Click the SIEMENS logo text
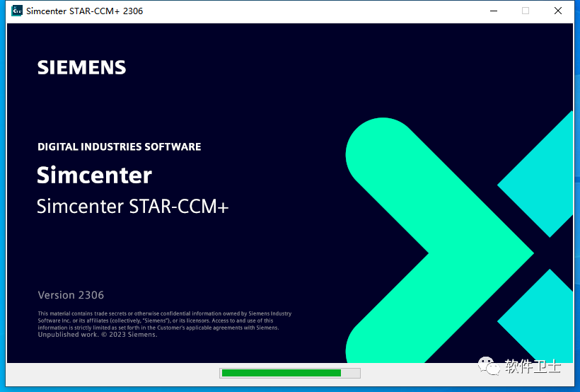Screen dimensions: 580x392 82,68
